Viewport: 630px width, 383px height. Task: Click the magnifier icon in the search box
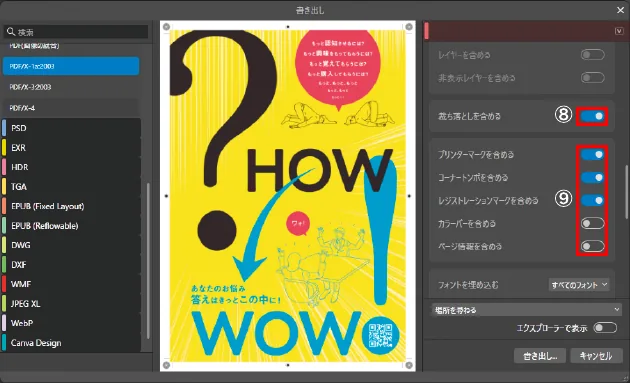(x=11, y=31)
